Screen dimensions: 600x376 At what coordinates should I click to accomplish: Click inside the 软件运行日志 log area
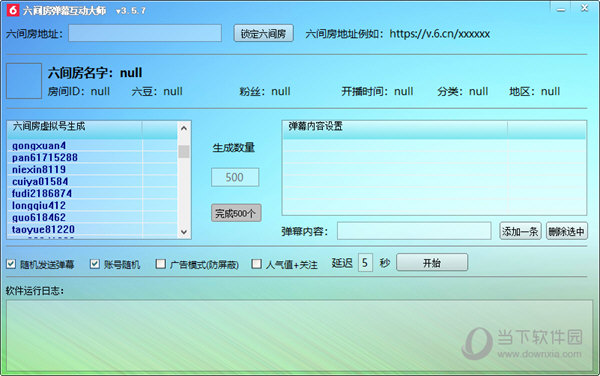click(299, 336)
